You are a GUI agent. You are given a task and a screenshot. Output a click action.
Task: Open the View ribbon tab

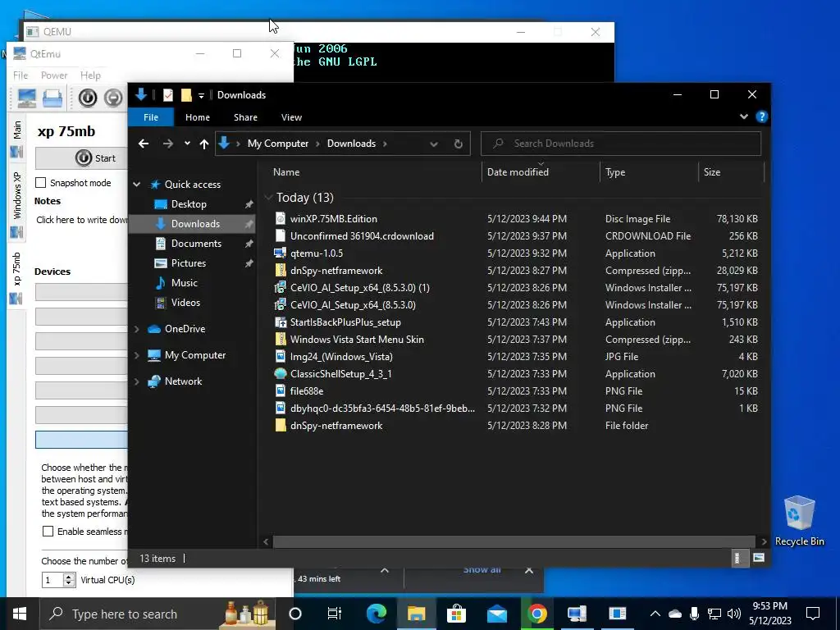tap(291, 117)
